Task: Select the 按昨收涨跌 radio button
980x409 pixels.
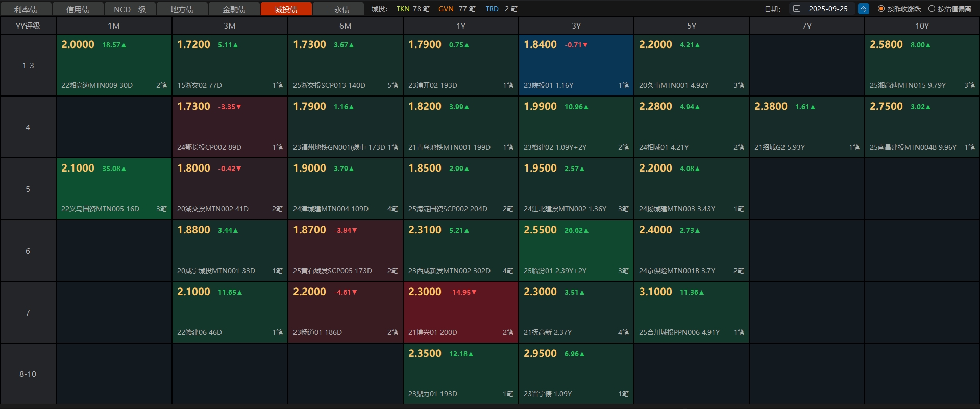Action: [x=899, y=9]
